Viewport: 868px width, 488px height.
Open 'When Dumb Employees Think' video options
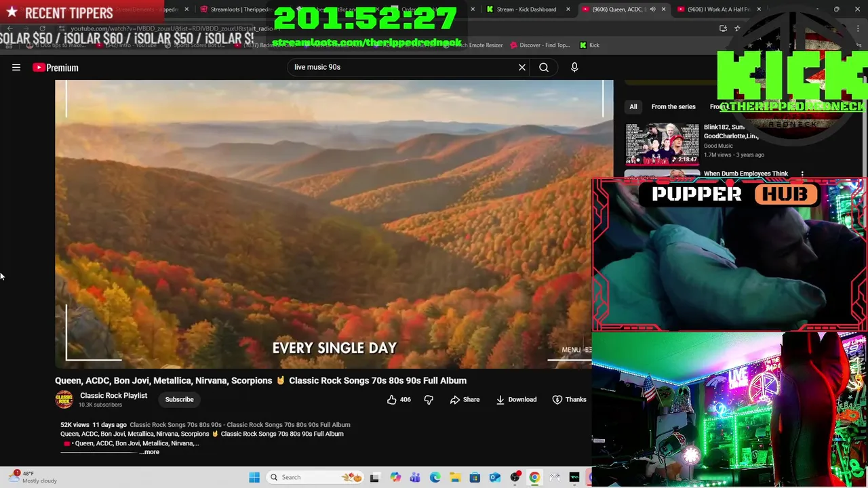coord(802,174)
